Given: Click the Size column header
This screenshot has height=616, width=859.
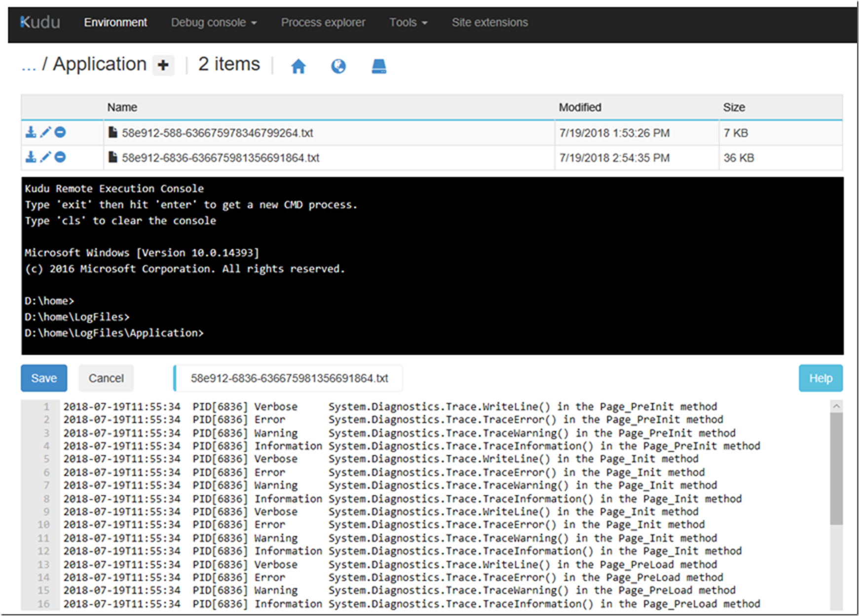Looking at the screenshot, I should (734, 107).
